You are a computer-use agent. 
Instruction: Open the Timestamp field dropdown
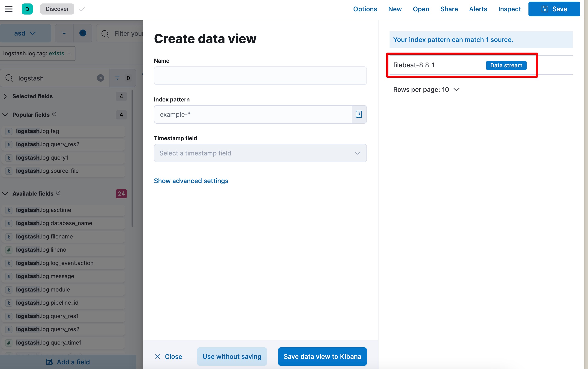point(260,153)
